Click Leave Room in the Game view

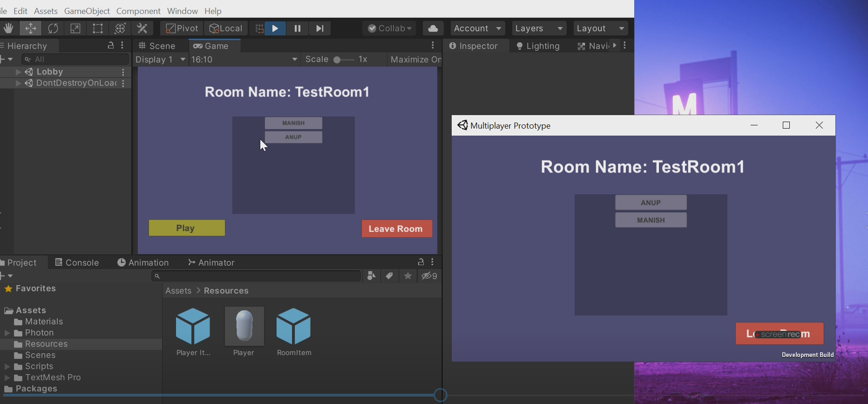click(x=397, y=229)
